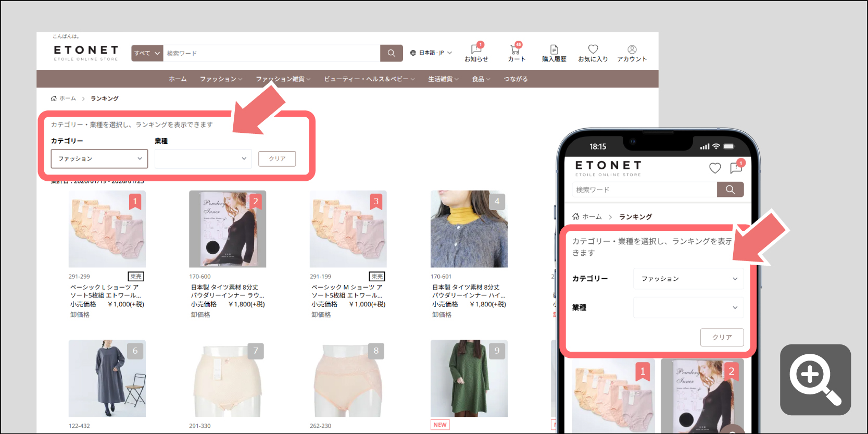Click the globe language icon 日本語-JP
The height and width of the screenshot is (434, 868).
click(x=413, y=53)
